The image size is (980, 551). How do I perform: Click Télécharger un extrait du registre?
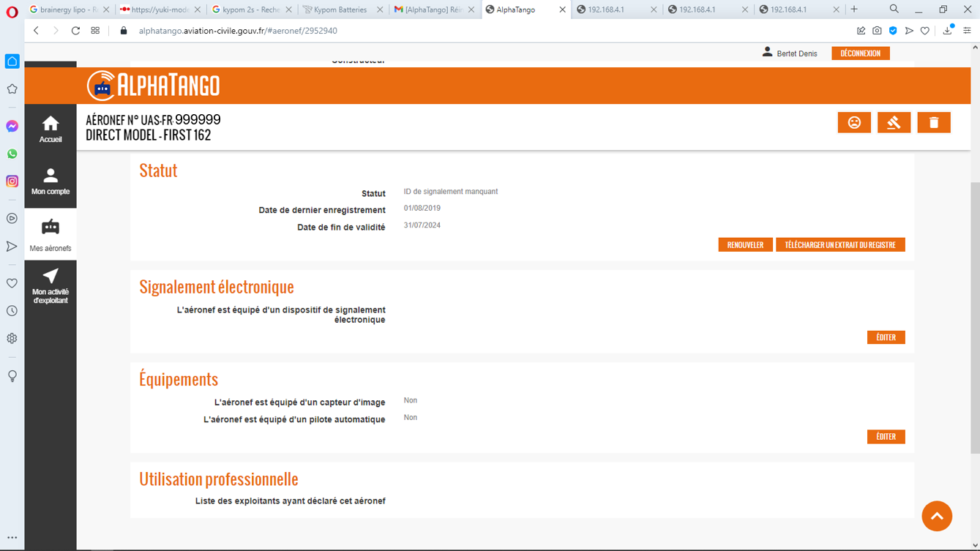click(x=840, y=245)
